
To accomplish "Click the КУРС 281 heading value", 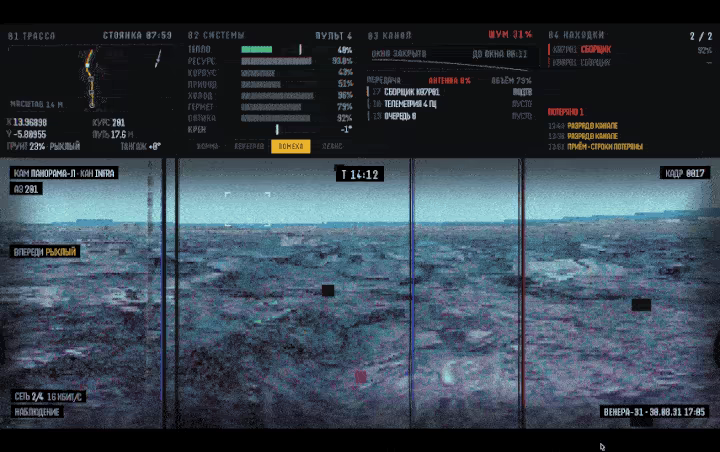I will point(109,123).
